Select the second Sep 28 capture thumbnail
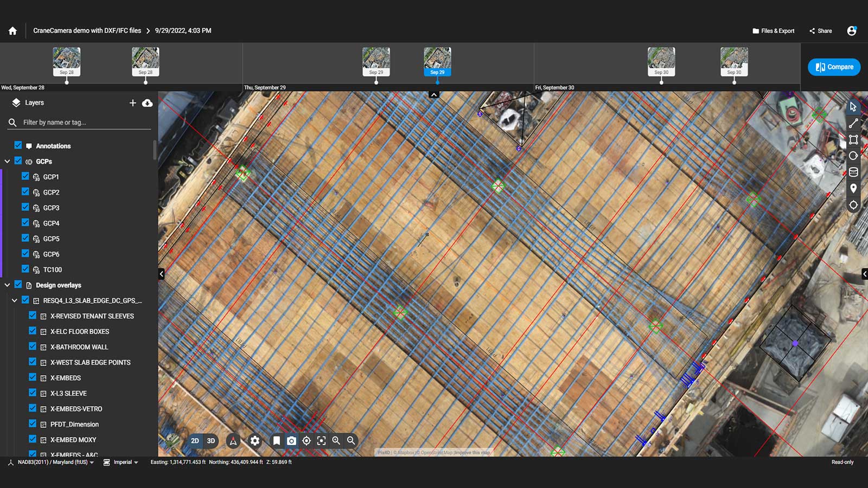This screenshot has width=868, height=488. pyautogui.click(x=145, y=61)
